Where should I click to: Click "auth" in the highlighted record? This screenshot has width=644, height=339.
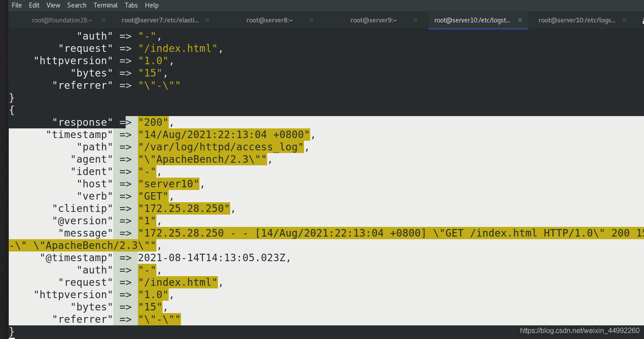click(95, 270)
